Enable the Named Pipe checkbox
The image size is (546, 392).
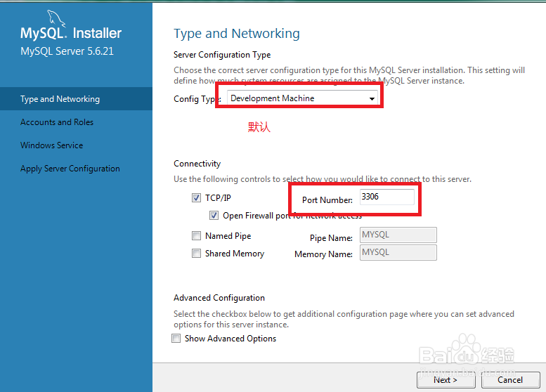tap(196, 235)
